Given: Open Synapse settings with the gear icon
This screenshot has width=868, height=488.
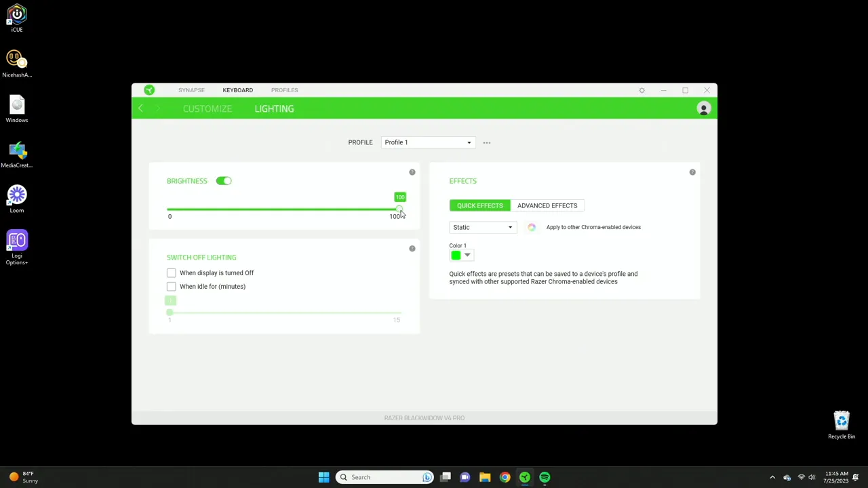Looking at the screenshot, I should [x=642, y=89].
